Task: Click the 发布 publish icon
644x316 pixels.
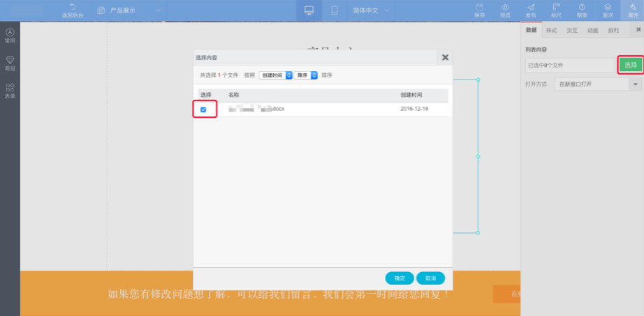Action: tap(531, 7)
